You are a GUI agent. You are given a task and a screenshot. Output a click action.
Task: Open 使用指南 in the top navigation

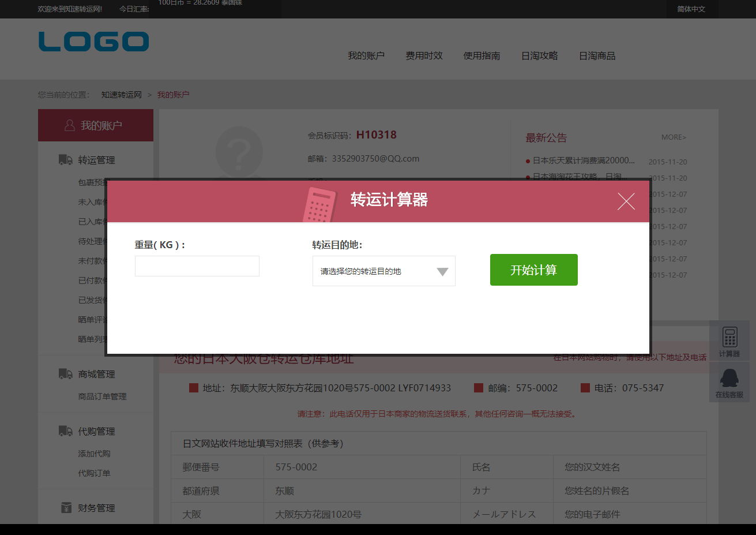(482, 55)
